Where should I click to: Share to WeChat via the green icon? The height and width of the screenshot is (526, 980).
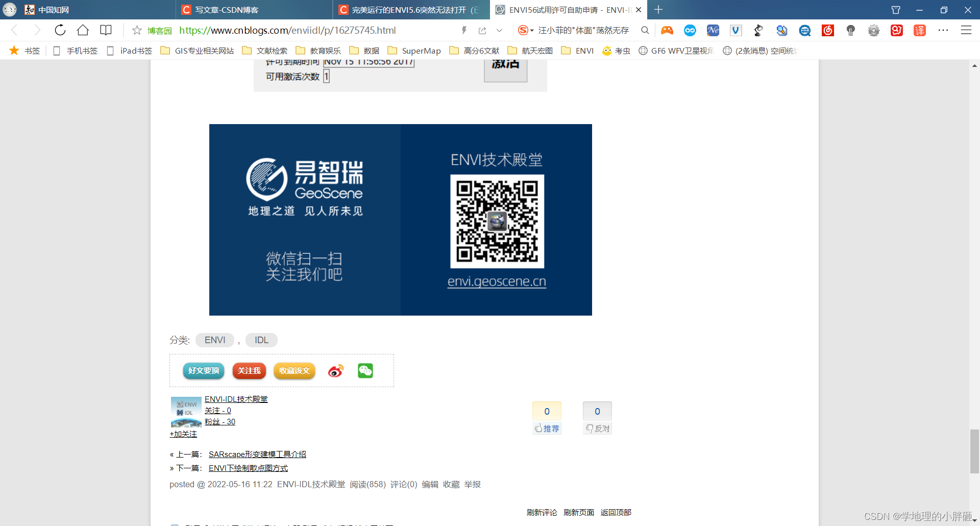tap(365, 371)
